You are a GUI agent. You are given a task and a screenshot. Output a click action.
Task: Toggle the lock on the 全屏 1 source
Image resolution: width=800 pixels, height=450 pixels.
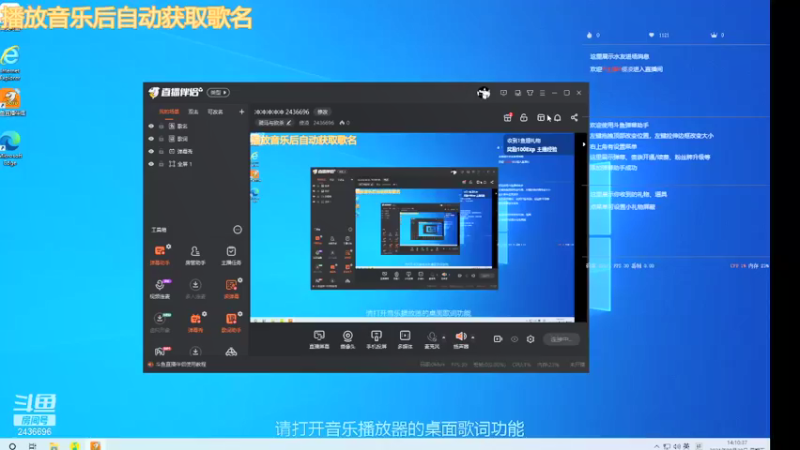pyautogui.click(x=161, y=164)
